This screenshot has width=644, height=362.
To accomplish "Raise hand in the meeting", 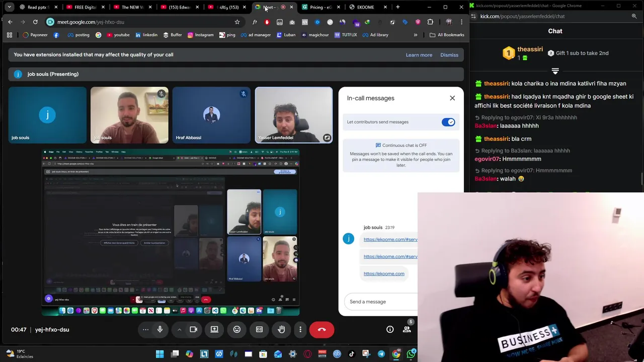I will tap(281, 329).
